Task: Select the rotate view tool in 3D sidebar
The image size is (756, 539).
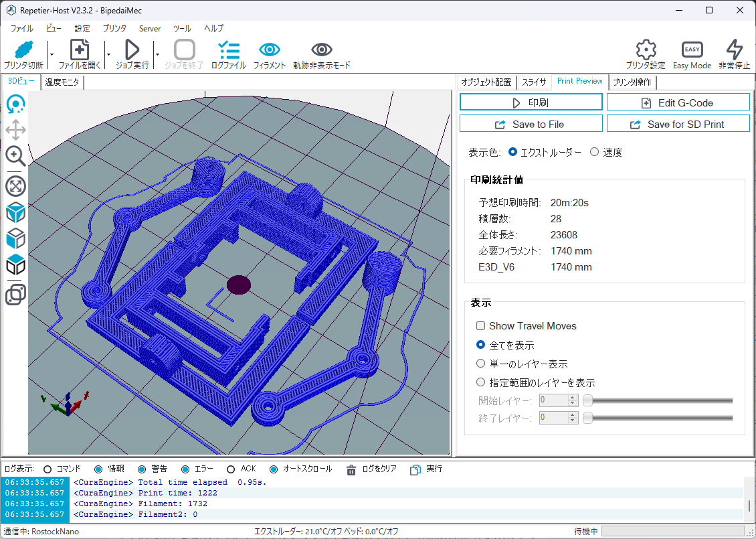Action: click(x=16, y=104)
